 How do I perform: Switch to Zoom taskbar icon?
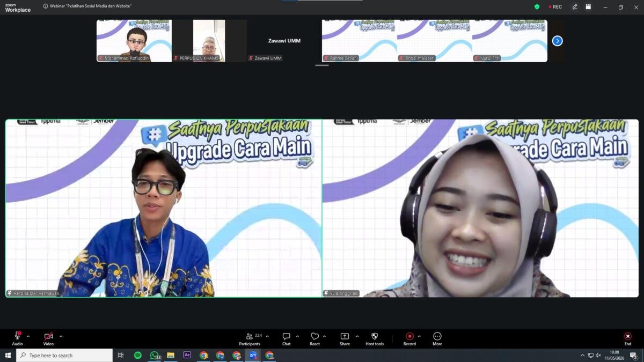pyautogui.click(x=253, y=355)
